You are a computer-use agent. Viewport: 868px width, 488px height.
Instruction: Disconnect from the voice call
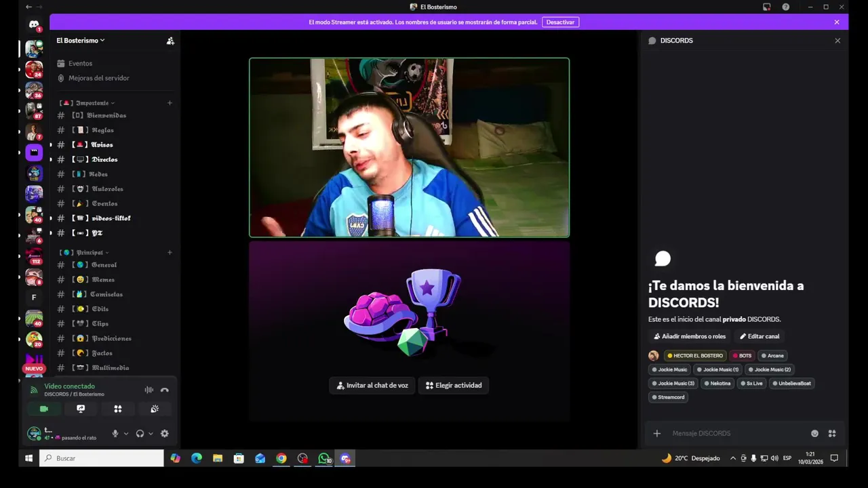(x=165, y=390)
